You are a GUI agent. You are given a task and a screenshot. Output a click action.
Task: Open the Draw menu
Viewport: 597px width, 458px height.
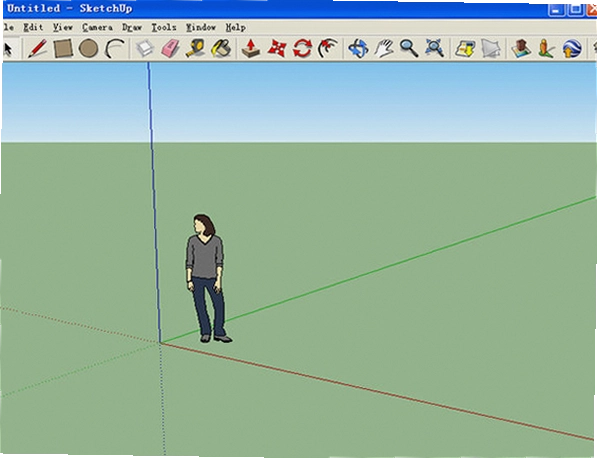click(132, 27)
